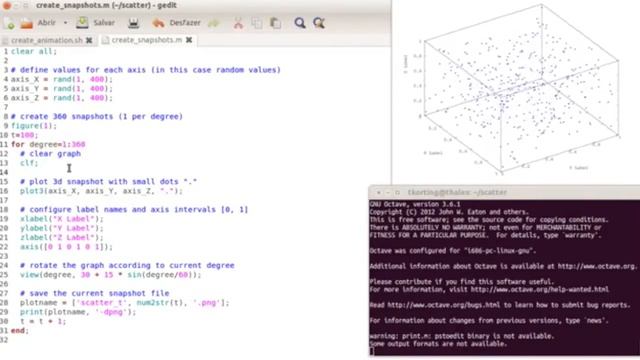640x360 pixels.
Task: Click the 'for degree=1:360' line
Action: click(x=48, y=144)
